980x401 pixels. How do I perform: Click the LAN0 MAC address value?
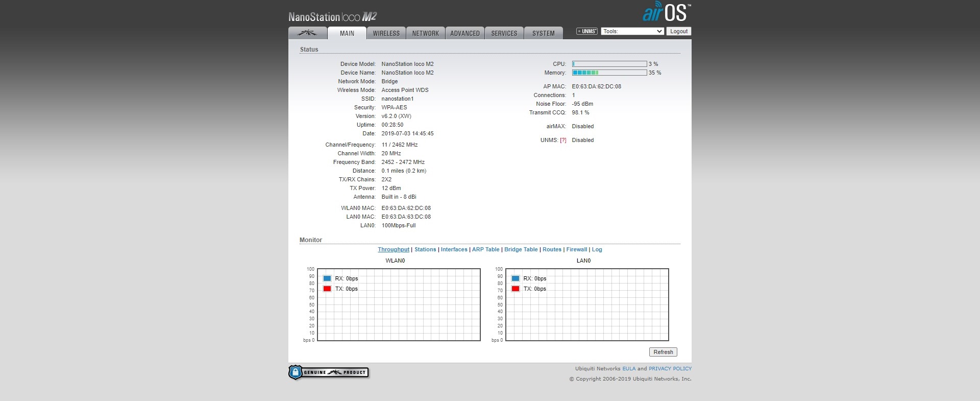[x=406, y=217]
